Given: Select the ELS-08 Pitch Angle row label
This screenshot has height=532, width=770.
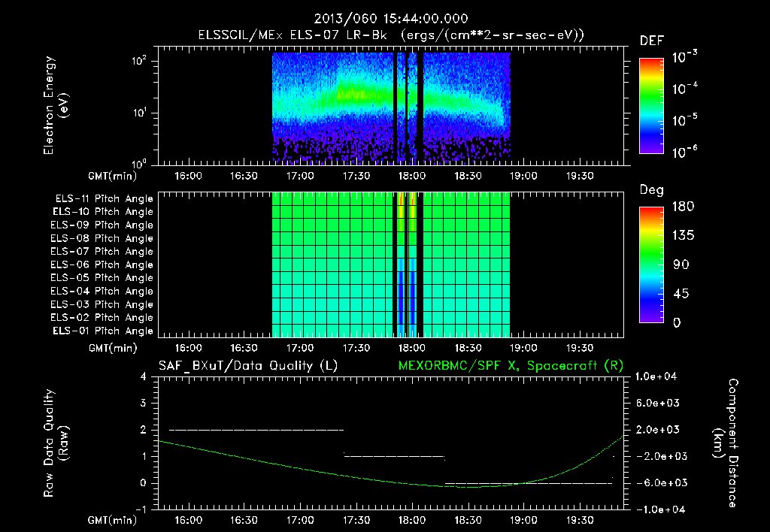Looking at the screenshot, I should coord(102,238).
